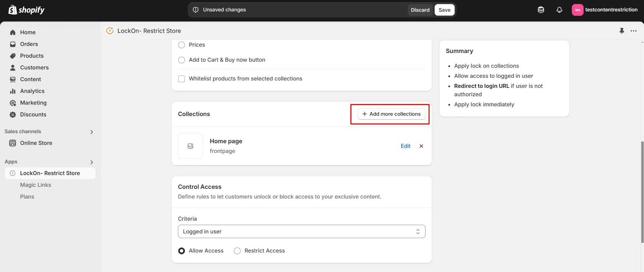The height and width of the screenshot is (272, 644).
Task: Open LockOn- Restrict Store app
Action: click(50, 173)
